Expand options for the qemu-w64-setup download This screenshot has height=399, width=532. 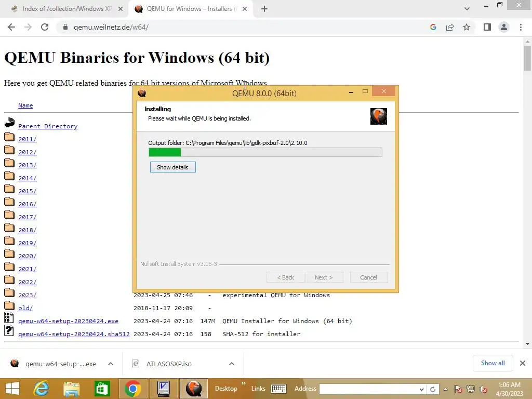tap(110, 364)
